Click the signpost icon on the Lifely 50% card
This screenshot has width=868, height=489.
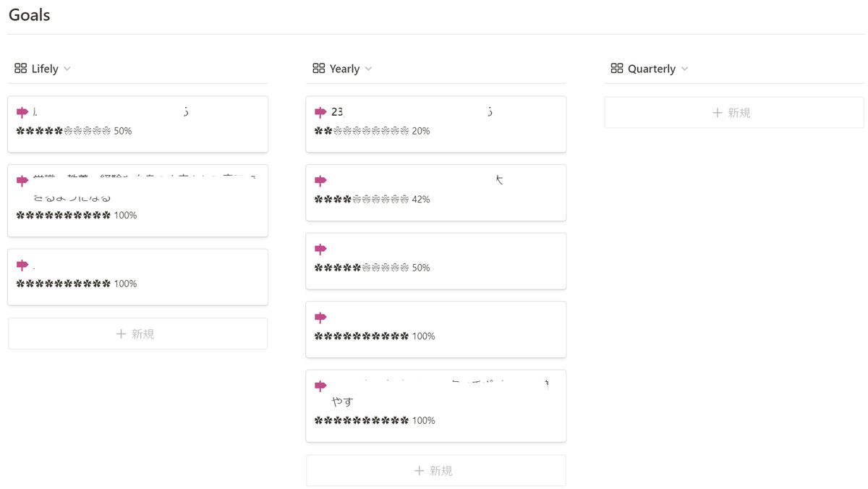22,112
